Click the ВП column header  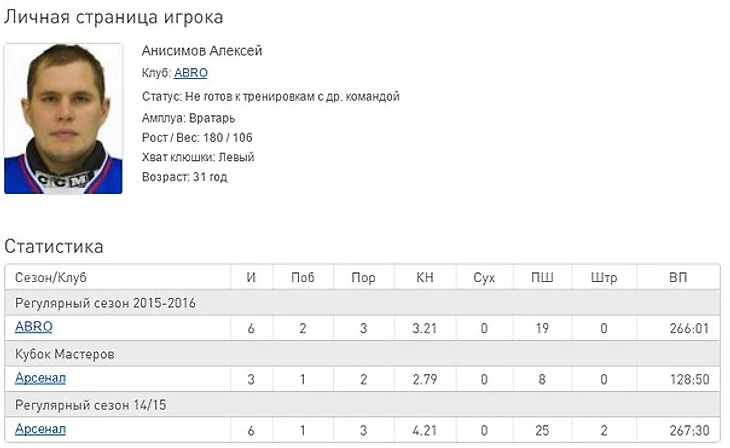click(x=678, y=277)
